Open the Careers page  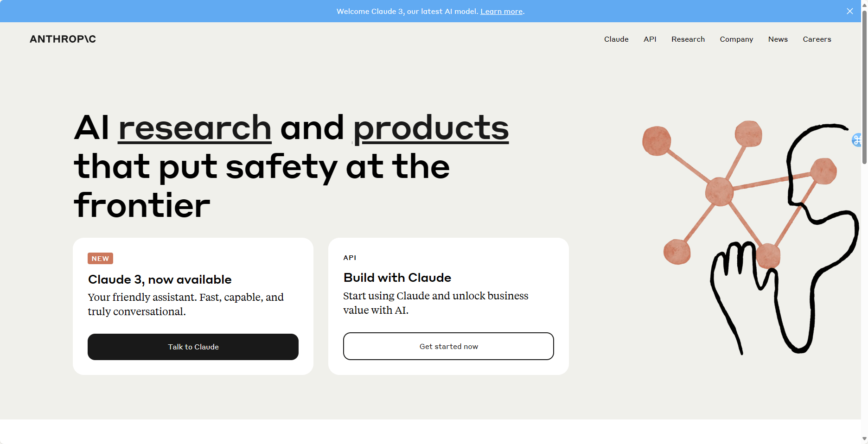817,39
